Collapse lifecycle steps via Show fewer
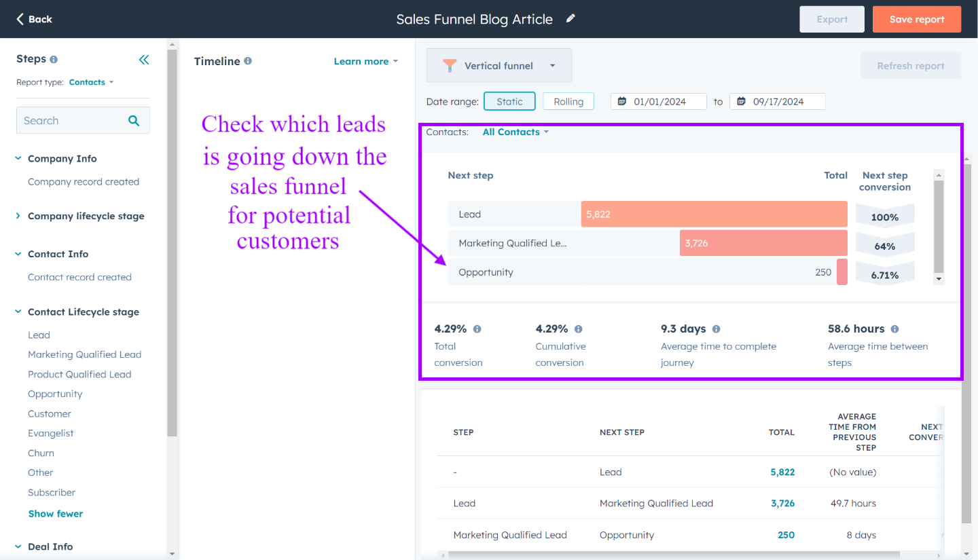978x560 pixels. (55, 513)
